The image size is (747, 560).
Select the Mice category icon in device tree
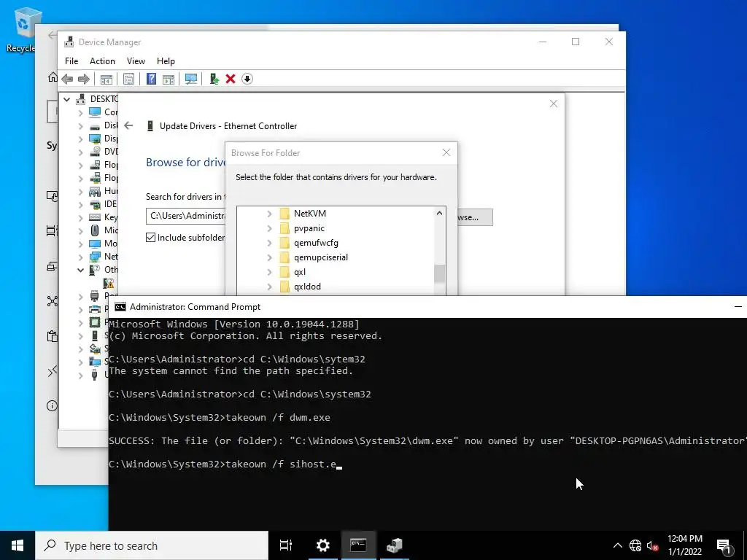click(x=95, y=230)
